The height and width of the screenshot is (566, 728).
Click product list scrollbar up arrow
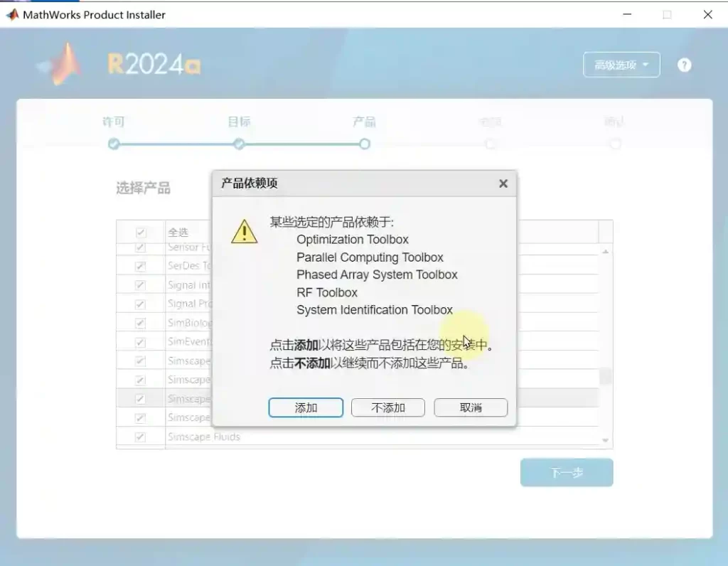(x=606, y=251)
